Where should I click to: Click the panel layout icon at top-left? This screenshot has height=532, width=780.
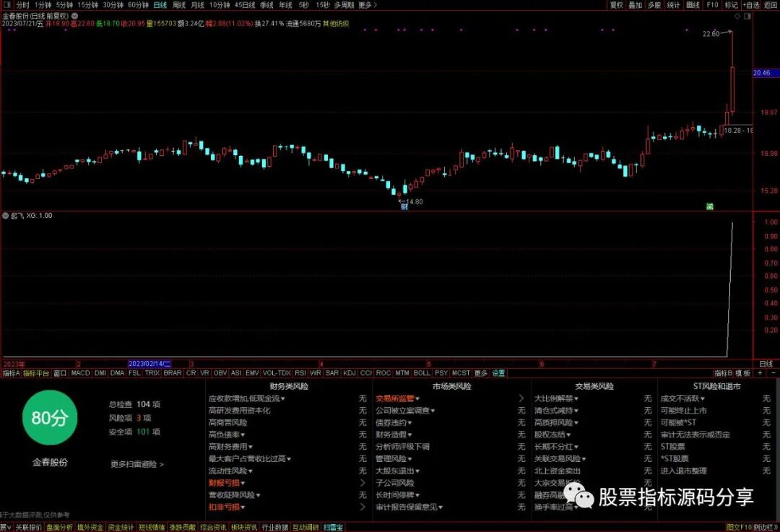pyautogui.click(x=6, y=4)
